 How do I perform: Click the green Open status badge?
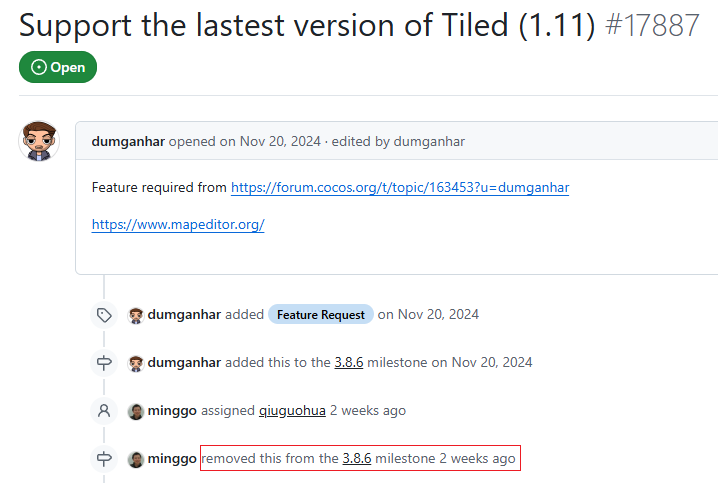coord(58,67)
